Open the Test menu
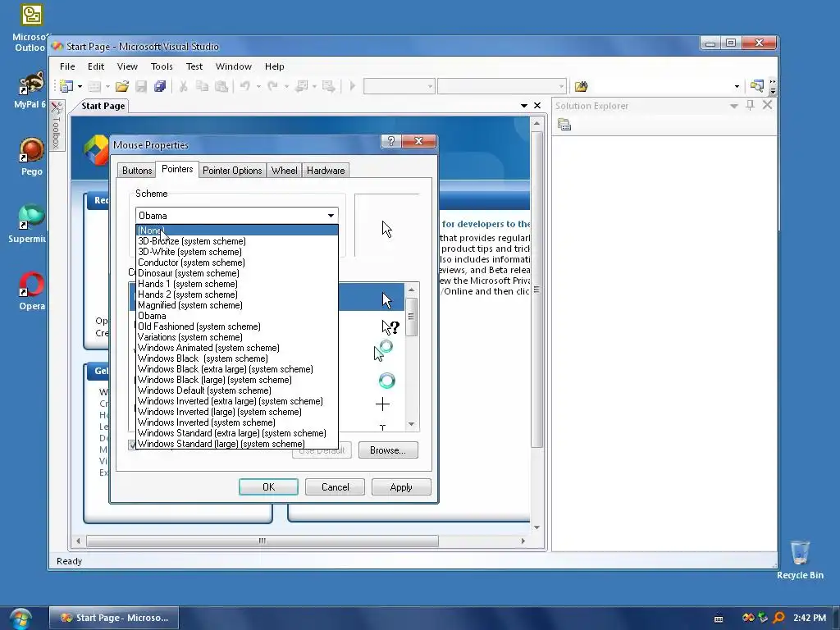The image size is (840, 630). pyautogui.click(x=194, y=66)
